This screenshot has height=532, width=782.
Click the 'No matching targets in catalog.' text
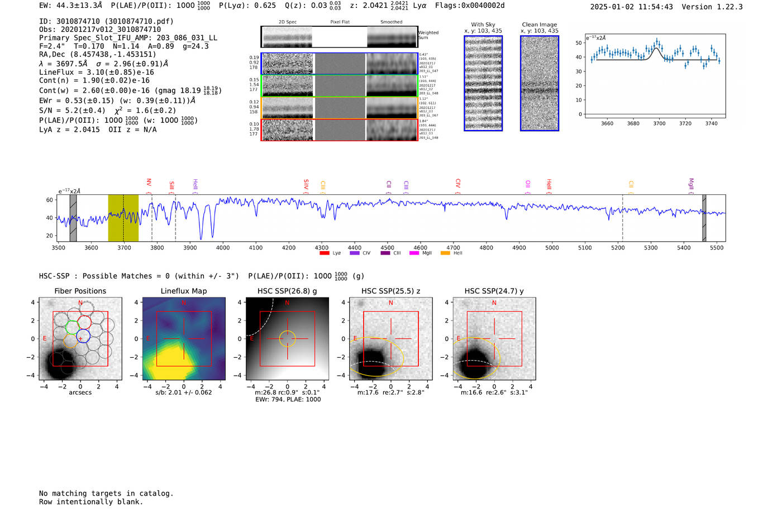click(x=106, y=493)
